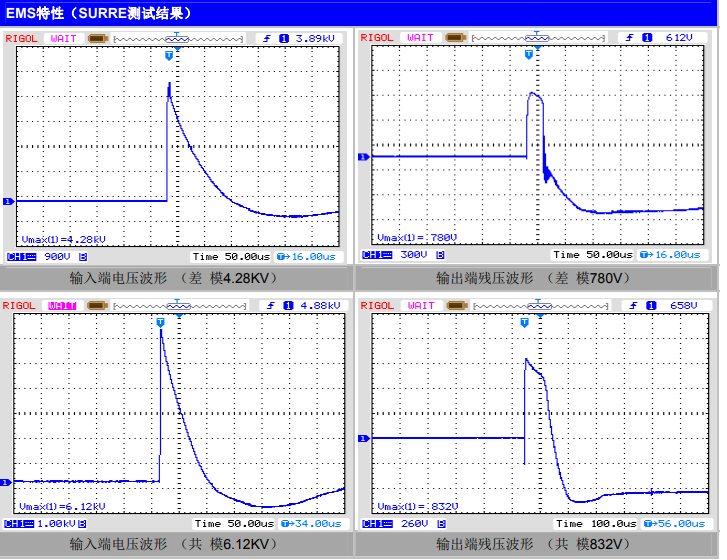Viewport: 727px width, 560px height.
Task: Click the 3.89kV trigger level value
Action: pos(315,38)
